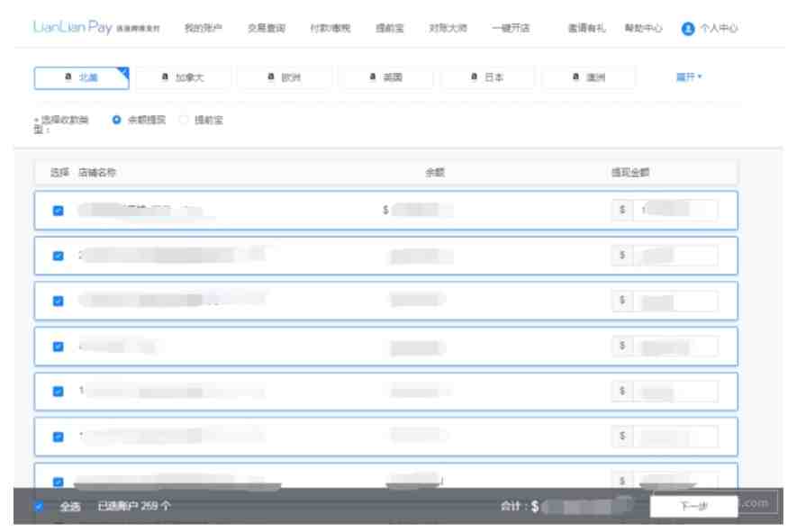Switch to the 欧洲 region tab
This screenshot has height=532, width=797.
click(285, 77)
